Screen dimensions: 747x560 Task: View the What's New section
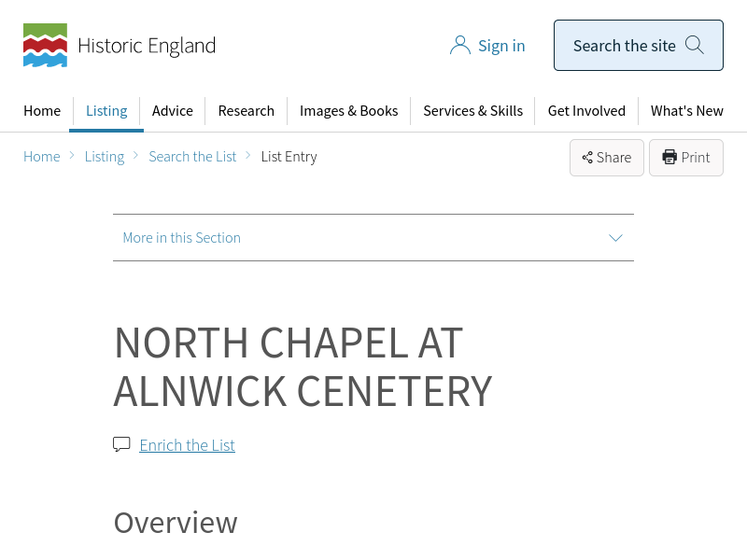pyautogui.click(x=686, y=111)
